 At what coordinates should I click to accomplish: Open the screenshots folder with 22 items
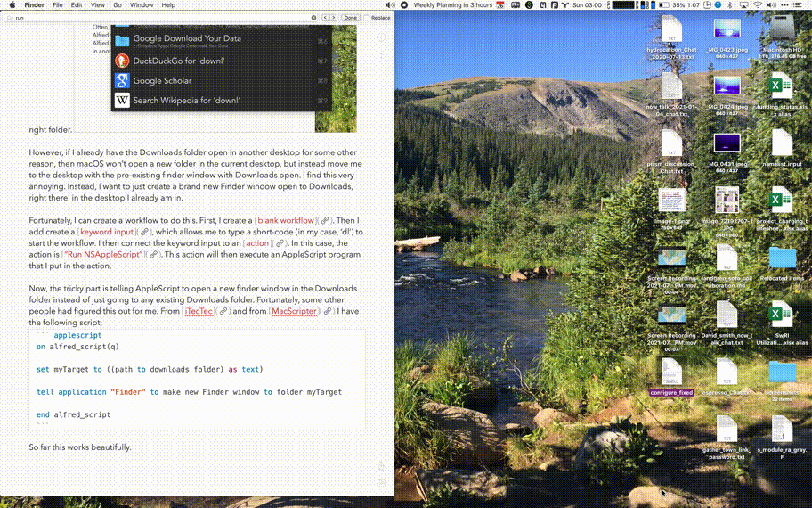(x=783, y=372)
